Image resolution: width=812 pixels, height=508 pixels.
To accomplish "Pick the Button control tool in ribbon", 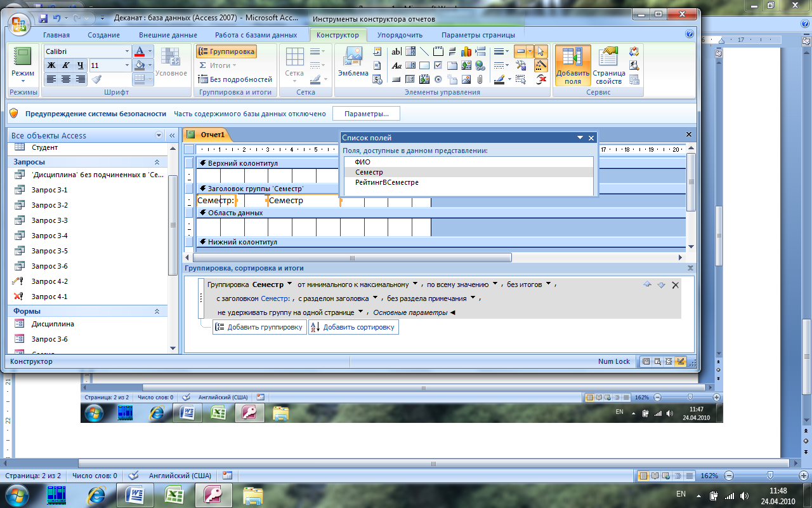I will coord(396,79).
